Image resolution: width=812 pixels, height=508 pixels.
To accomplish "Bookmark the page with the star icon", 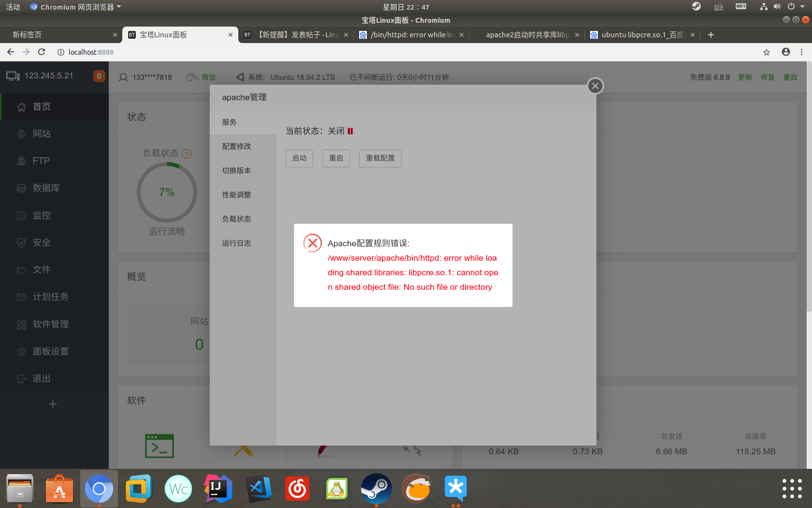I will tap(767, 52).
